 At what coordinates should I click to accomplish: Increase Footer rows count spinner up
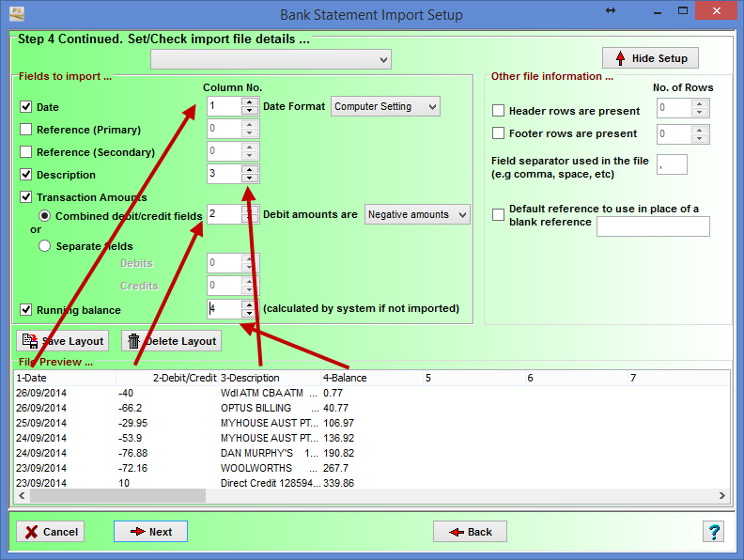tap(700, 130)
